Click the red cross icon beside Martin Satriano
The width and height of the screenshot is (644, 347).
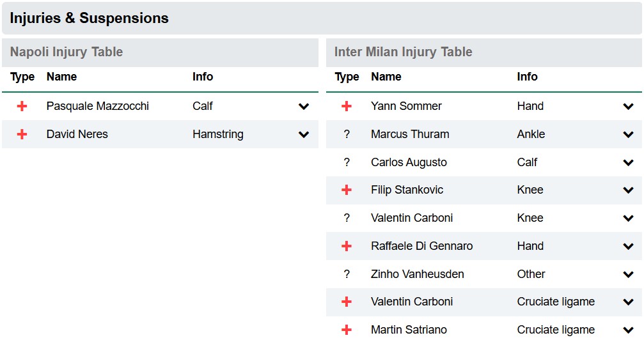[x=347, y=330]
